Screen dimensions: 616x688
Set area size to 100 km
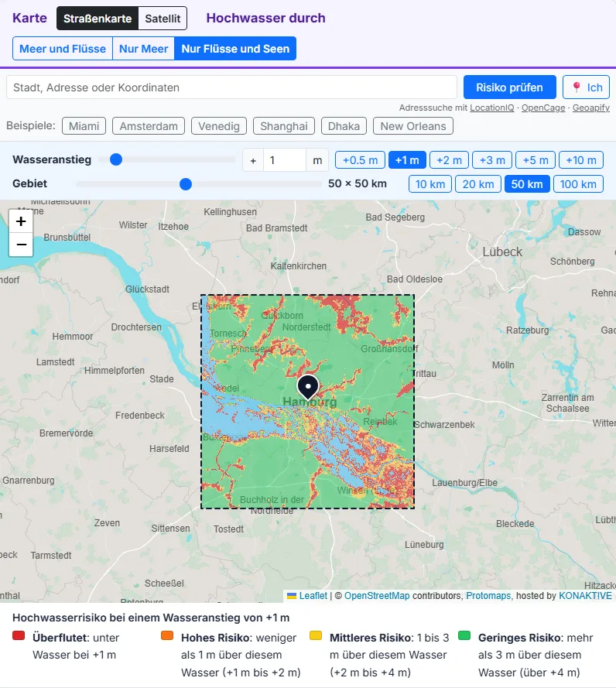pyautogui.click(x=578, y=184)
